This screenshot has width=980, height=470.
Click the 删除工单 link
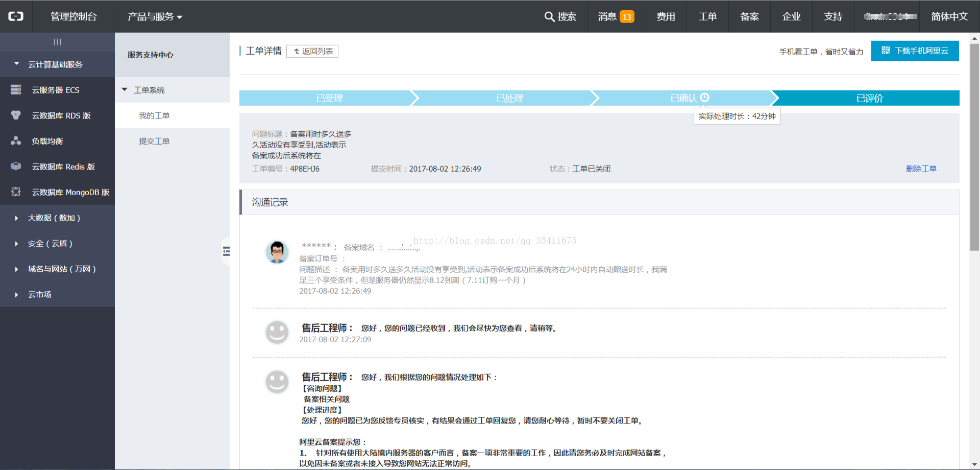(x=921, y=169)
